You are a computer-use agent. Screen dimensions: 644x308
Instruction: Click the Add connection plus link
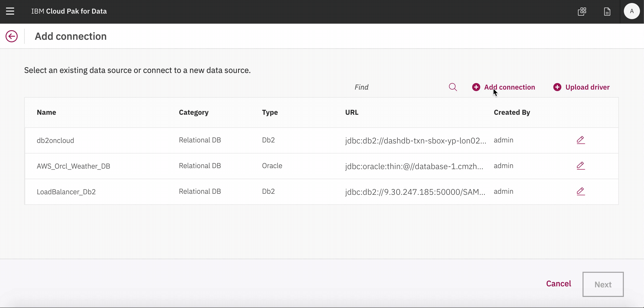[x=504, y=87]
